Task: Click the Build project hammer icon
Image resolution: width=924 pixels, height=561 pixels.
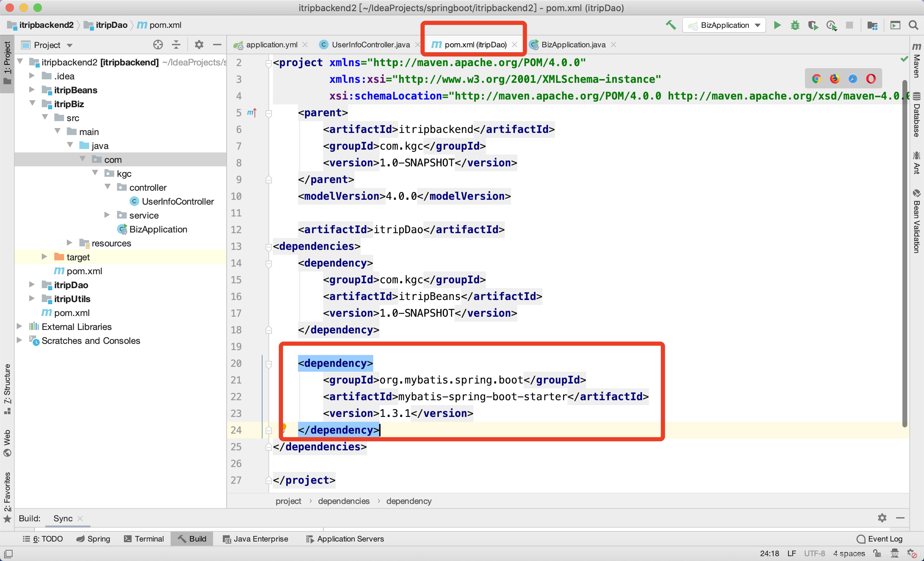Action: point(671,25)
